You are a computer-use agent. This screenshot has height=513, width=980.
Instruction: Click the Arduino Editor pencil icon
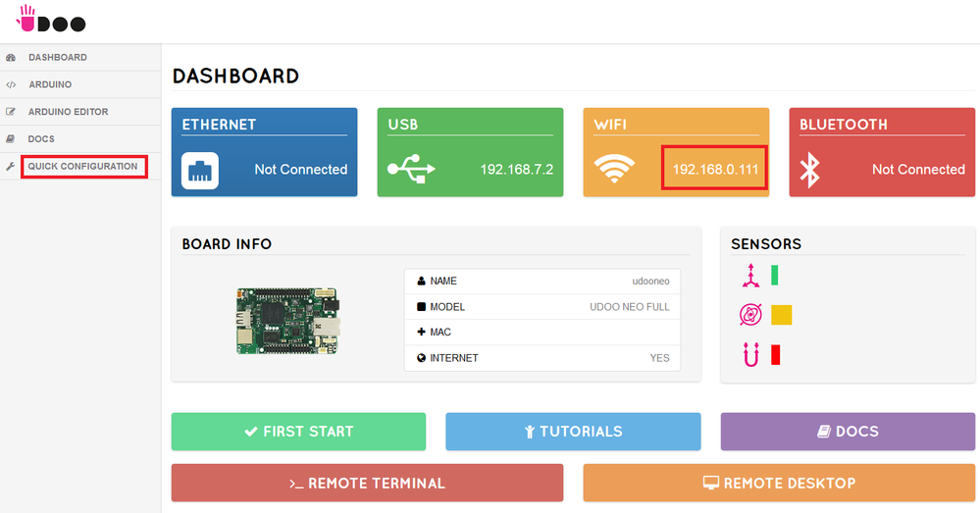tap(11, 112)
